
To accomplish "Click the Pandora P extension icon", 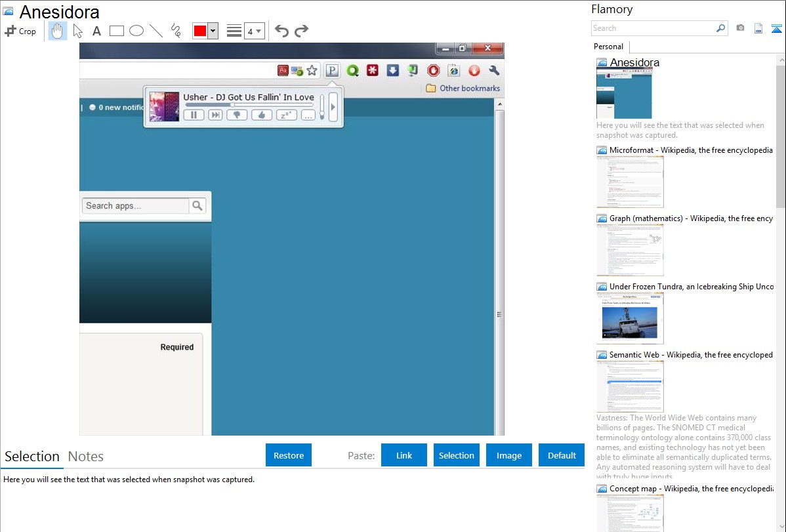I will tap(332, 71).
